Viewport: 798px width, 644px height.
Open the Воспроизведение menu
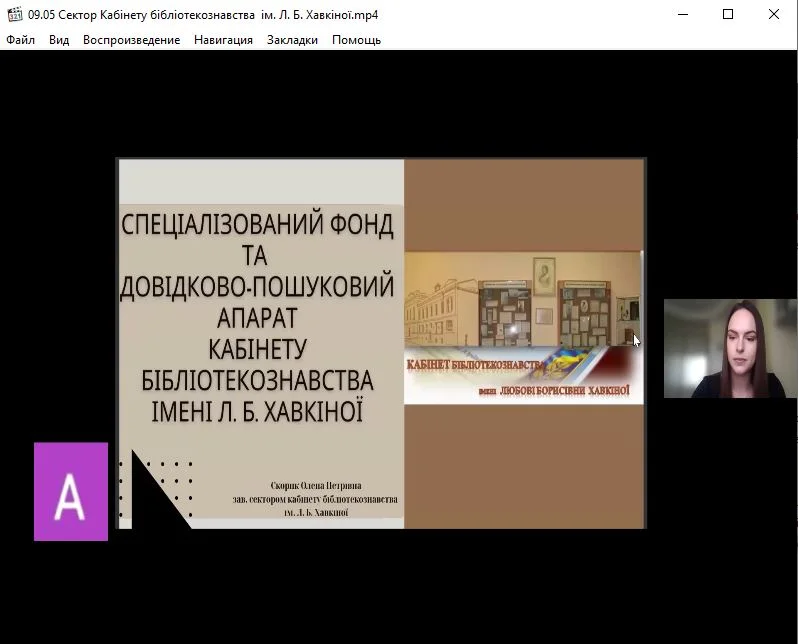[x=131, y=40]
